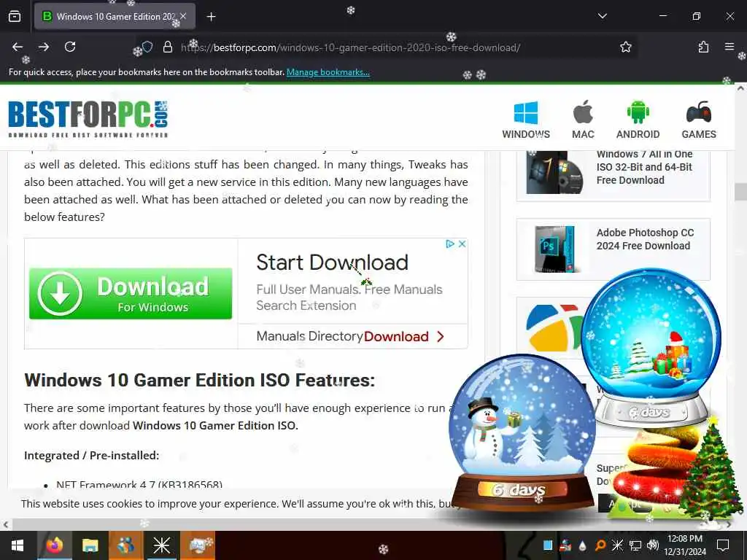747x560 pixels.
Task: Open the MAC category menu
Action: point(583,120)
